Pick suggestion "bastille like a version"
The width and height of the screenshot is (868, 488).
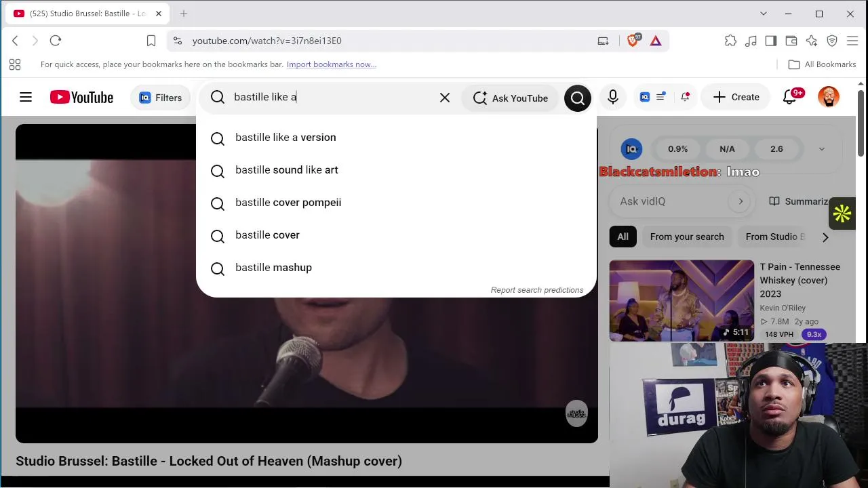click(x=396, y=138)
